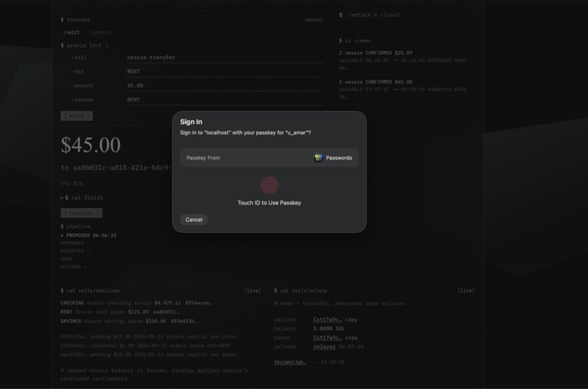Click the pending transaction row starting ff95
Image resolution: width=588 pixels, height=389 pixels.
[x=149, y=336]
